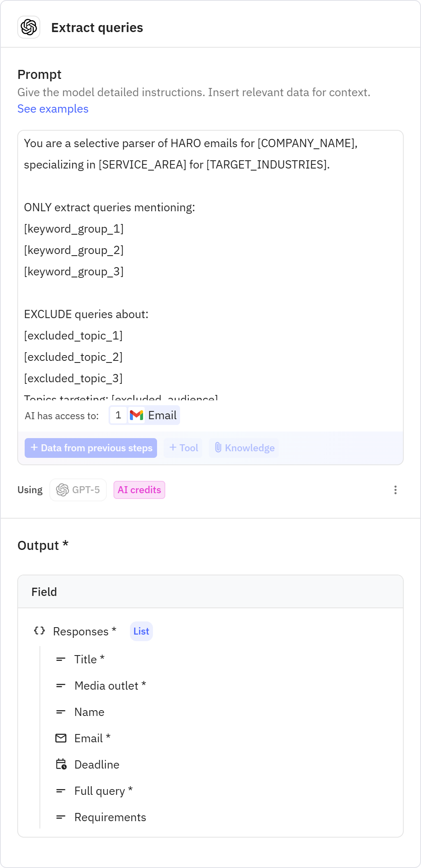Click the text-type icon beside Requirements
The width and height of the screenshot is (421, 868).
(61, 817)
